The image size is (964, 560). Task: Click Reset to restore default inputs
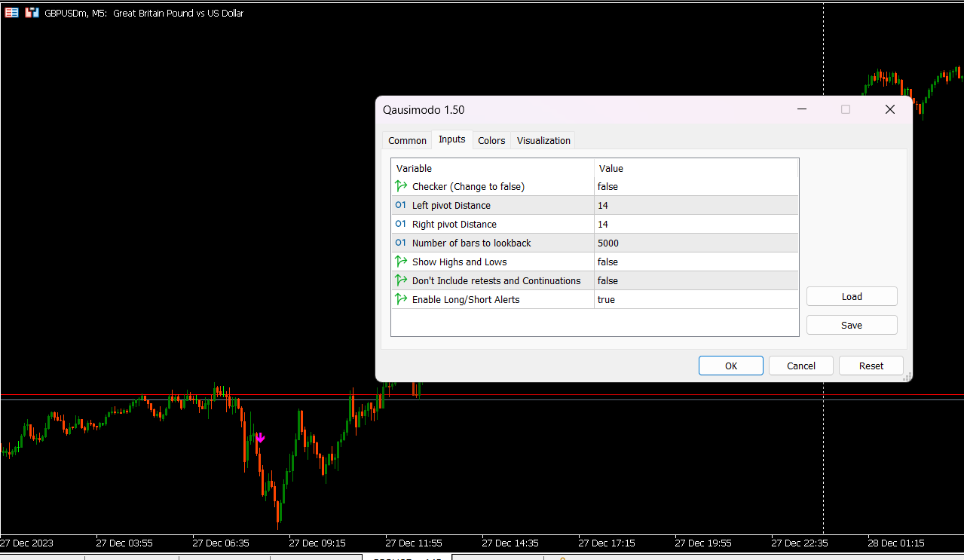871,365
